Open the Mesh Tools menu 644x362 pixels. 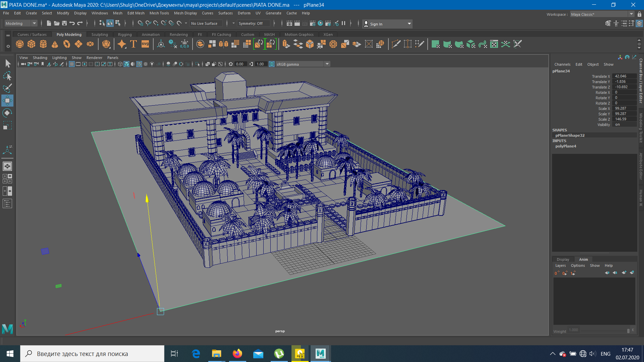pos(159,13)
